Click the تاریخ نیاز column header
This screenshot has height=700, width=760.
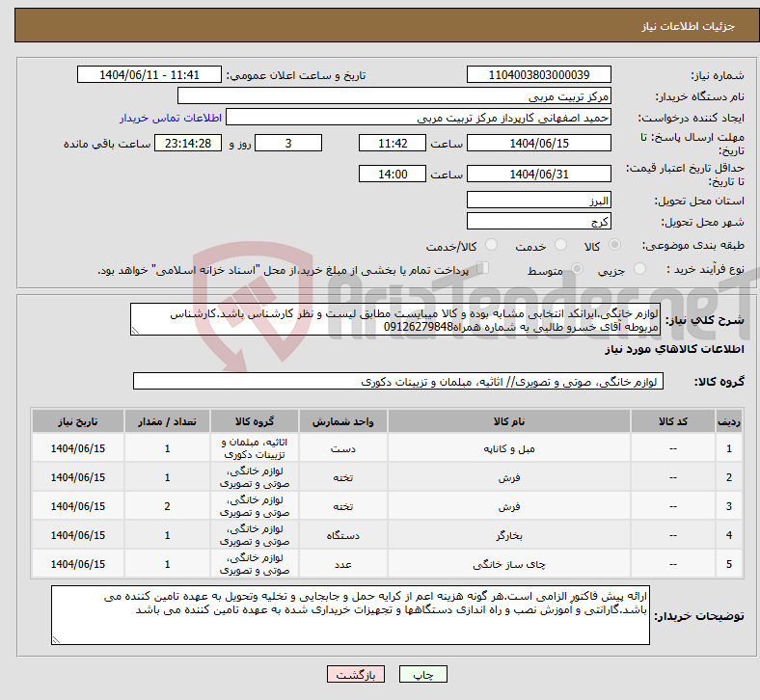click(78, 422)
